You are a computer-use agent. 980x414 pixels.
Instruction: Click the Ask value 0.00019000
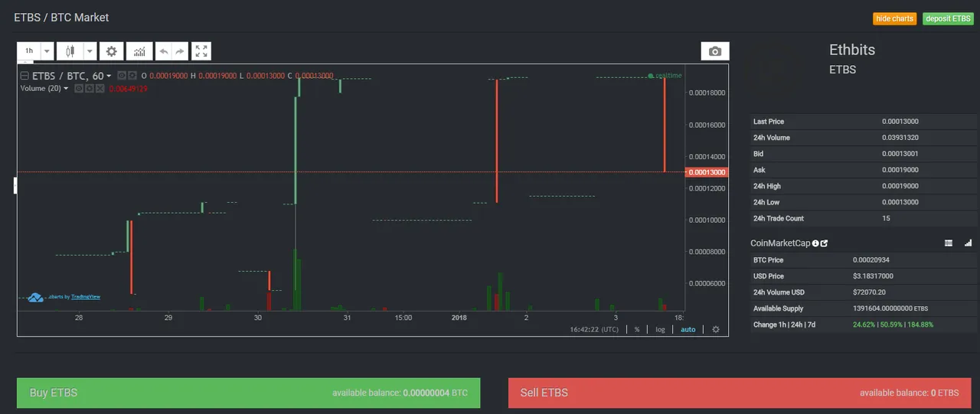901,170
